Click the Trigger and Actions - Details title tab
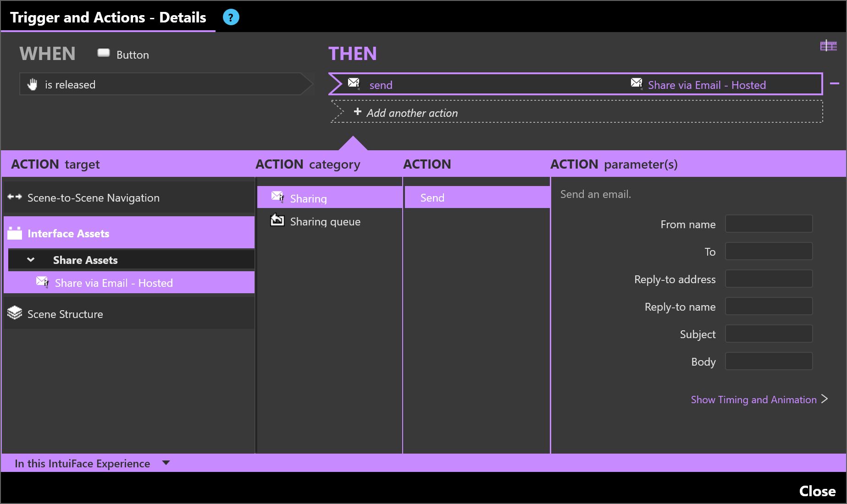 (x=108, y=17)
